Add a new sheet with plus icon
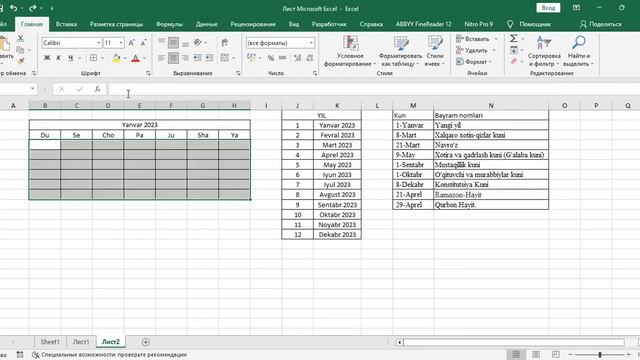 (x=146, y=342)
